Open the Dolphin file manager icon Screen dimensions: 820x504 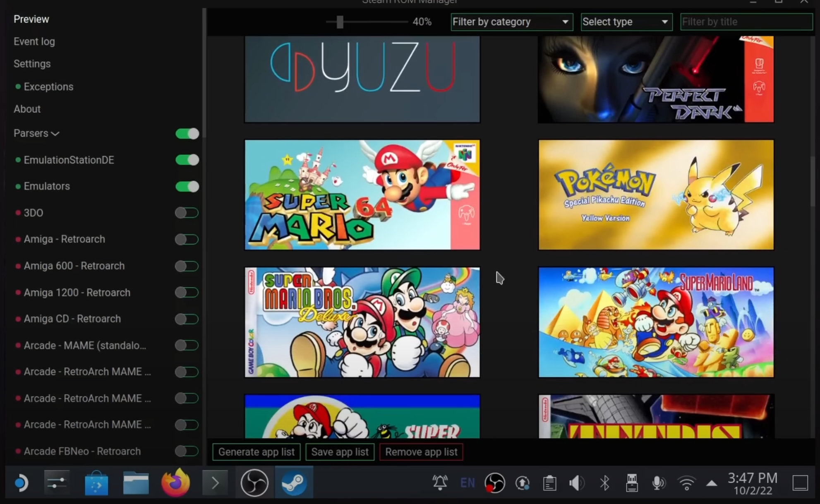tap(136, 483)
